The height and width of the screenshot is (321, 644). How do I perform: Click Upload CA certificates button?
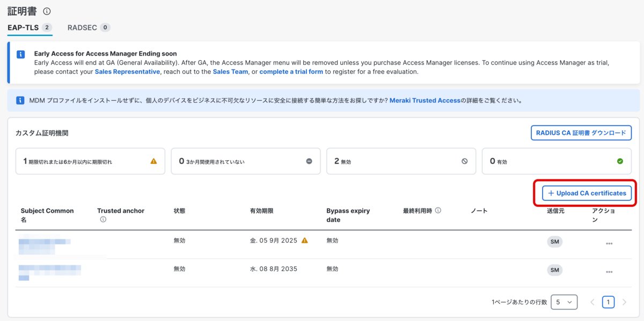tap(587, 193)
